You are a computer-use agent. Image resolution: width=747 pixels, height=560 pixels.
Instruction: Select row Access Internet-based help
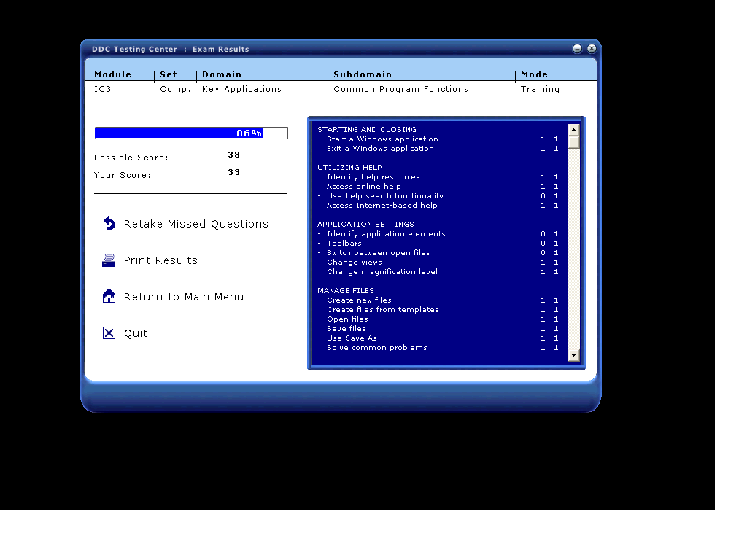[438, 206]
